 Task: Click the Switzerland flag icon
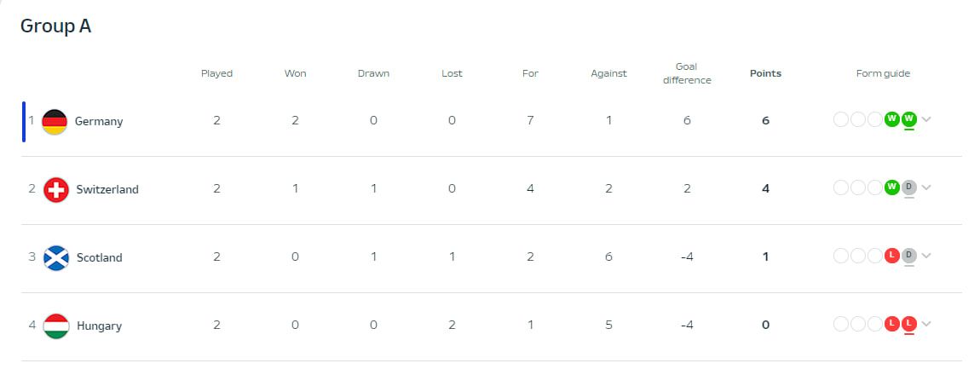pos(55,189)
